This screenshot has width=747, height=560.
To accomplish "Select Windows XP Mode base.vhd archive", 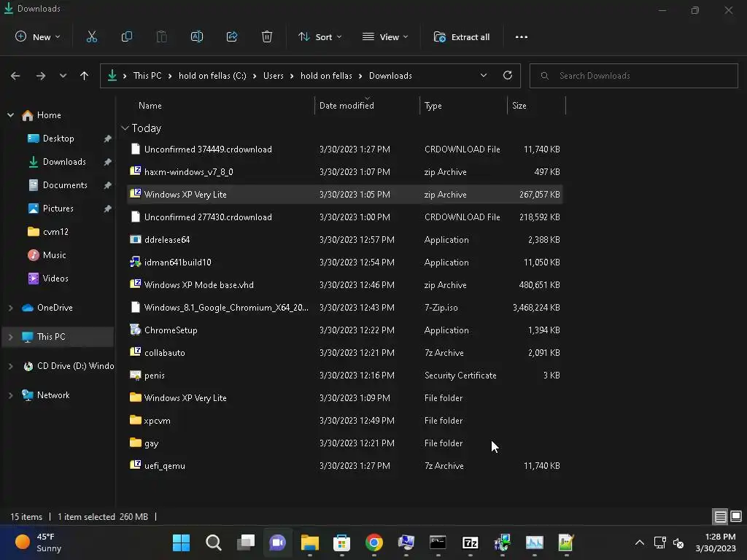I will coord(345,285).
